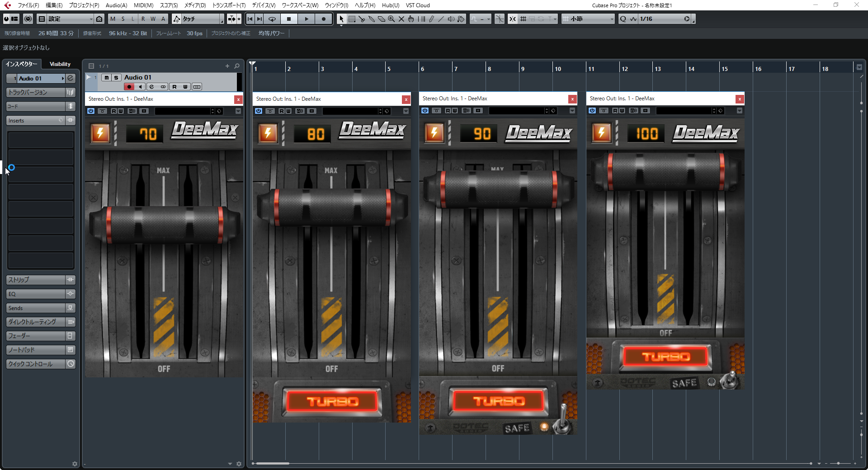Viewport: 868px width, 470px height.
Task: Select the Object Selection arrow tool
Action: (341, 19)
